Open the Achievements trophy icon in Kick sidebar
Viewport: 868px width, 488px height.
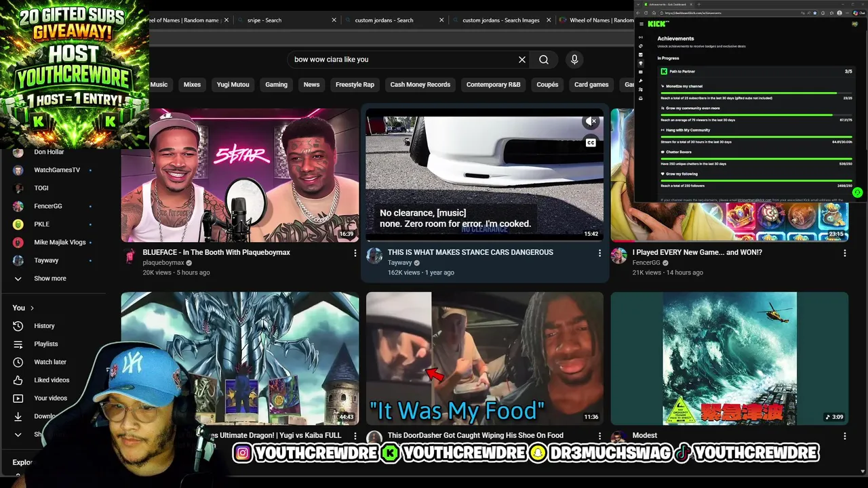tap(641, 63)
